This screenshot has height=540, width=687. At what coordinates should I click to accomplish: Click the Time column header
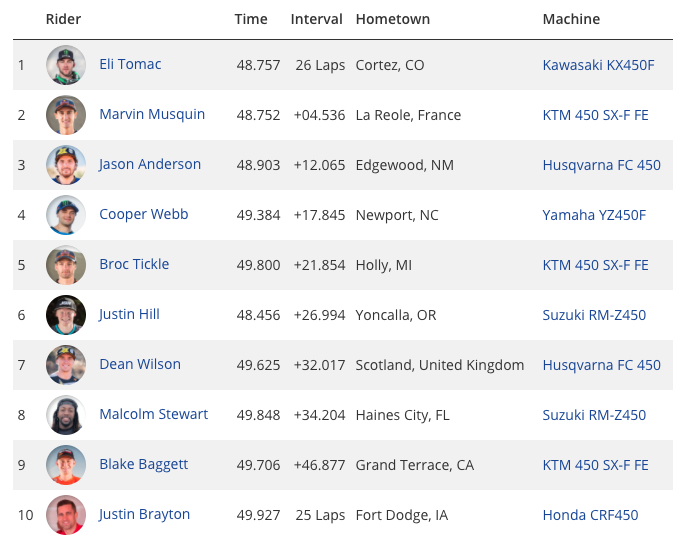coord(251,19)
